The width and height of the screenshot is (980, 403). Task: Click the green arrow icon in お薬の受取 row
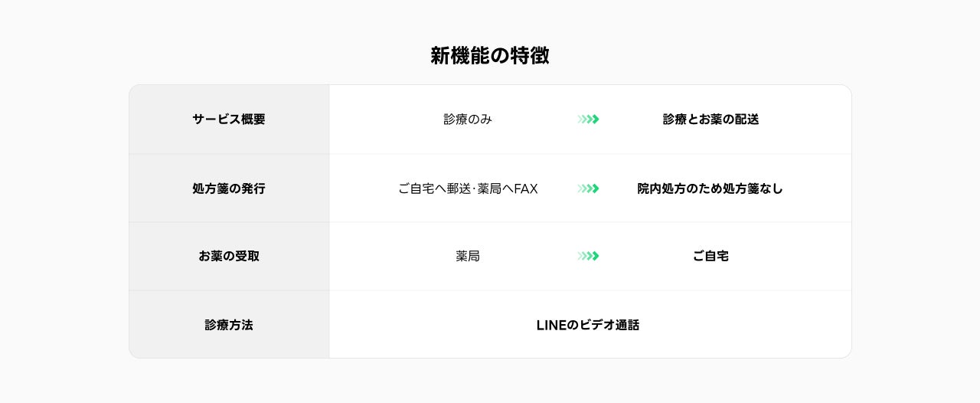click(588, 256)
